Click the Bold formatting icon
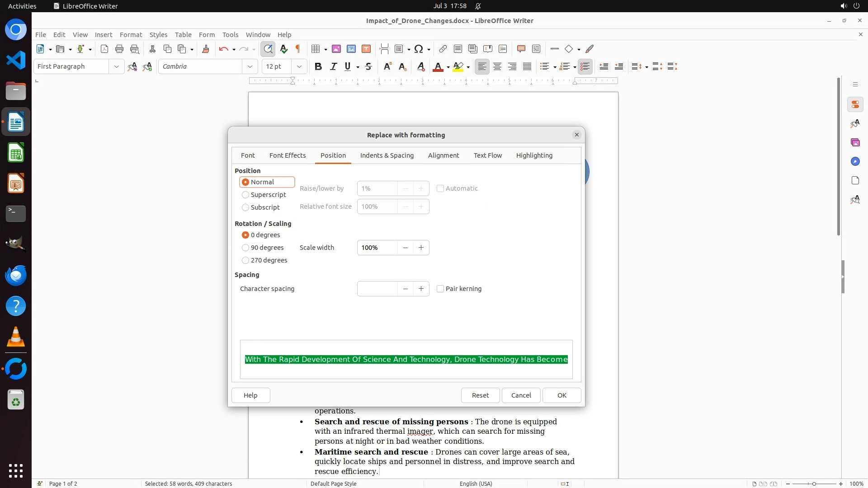Viewport: 868px width, 488px height. point(318,66)
